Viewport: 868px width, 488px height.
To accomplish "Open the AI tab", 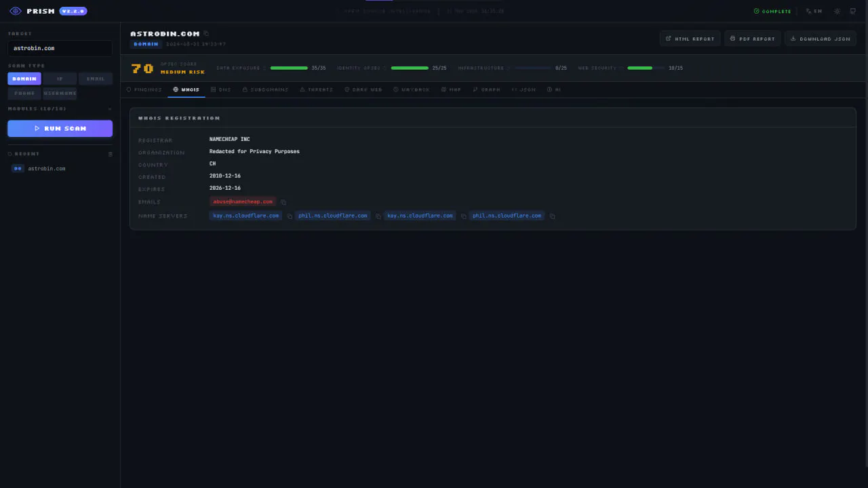I will pyautogui.click(x=554, y=89).
